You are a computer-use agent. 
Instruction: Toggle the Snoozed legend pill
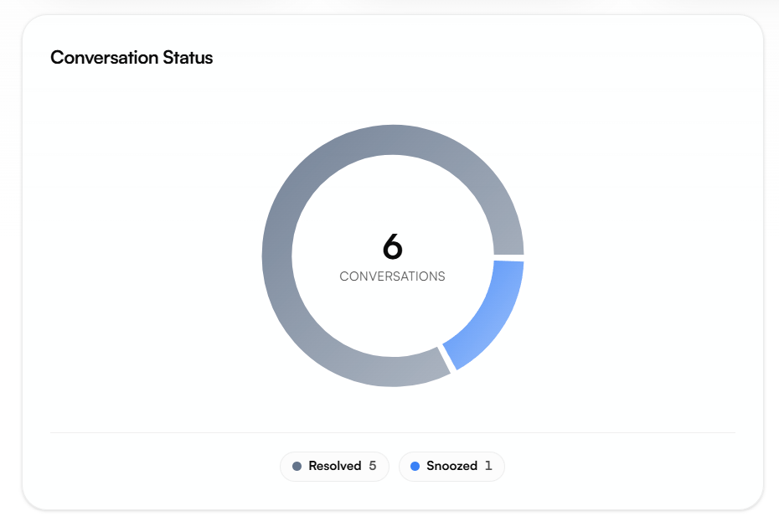[451, 467]
